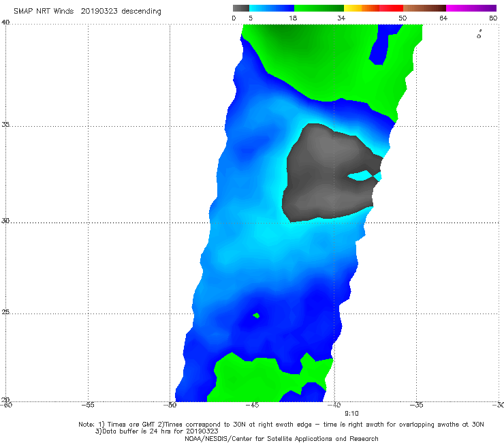Click the color bar label '5'
Viewport: 504px width, 443px height.
[x=251, y=18]
